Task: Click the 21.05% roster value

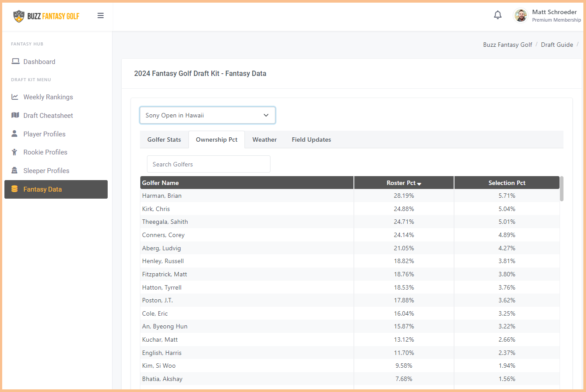Action: 404,248
